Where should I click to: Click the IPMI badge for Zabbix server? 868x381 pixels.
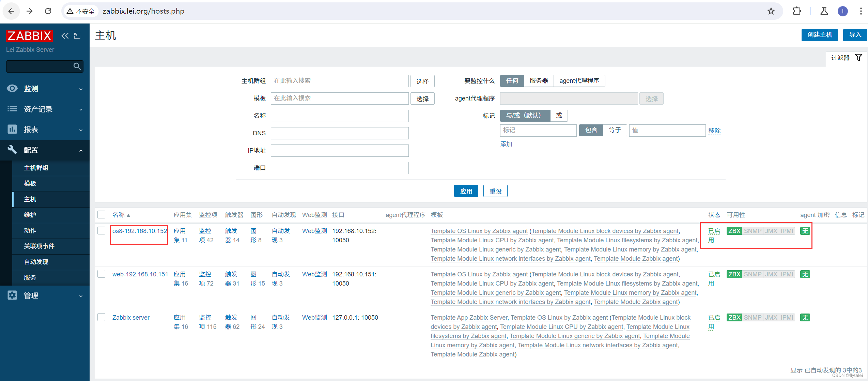pos(787,318)
